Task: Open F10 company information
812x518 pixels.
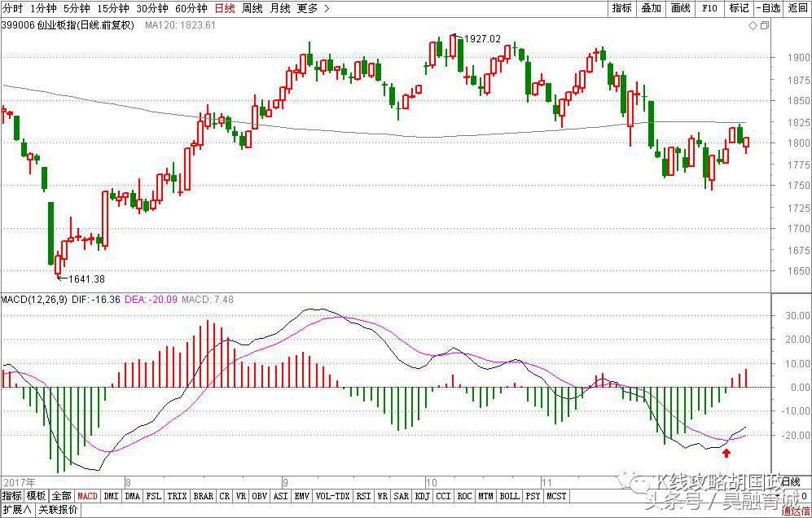Action: 709,8
